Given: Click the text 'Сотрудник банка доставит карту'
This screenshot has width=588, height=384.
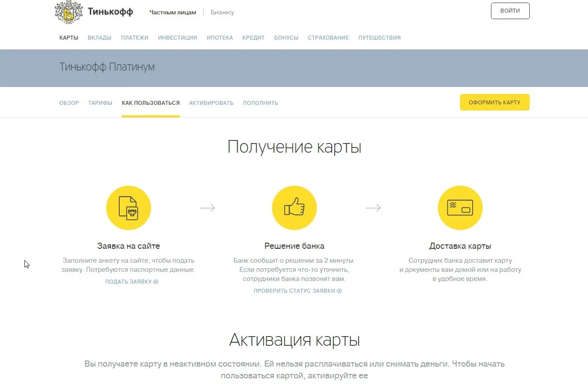Looking at the screenshot, I should pos(460,260).
